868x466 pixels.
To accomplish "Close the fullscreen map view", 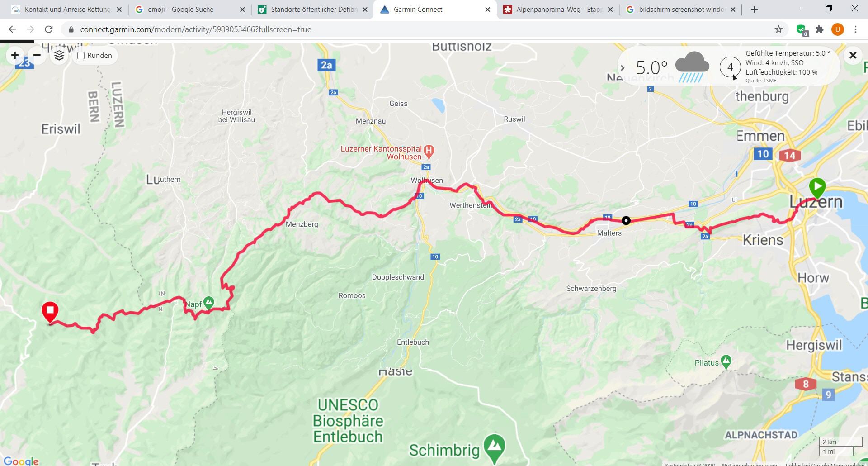I will tap(853, 55).
